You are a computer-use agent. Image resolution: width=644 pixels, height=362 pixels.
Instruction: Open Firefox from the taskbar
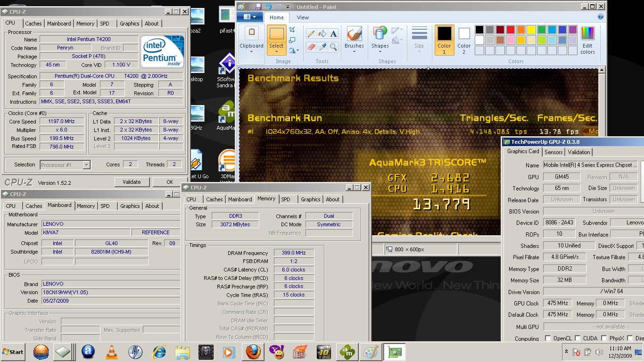pyautogui.click(x=253, y=352)
